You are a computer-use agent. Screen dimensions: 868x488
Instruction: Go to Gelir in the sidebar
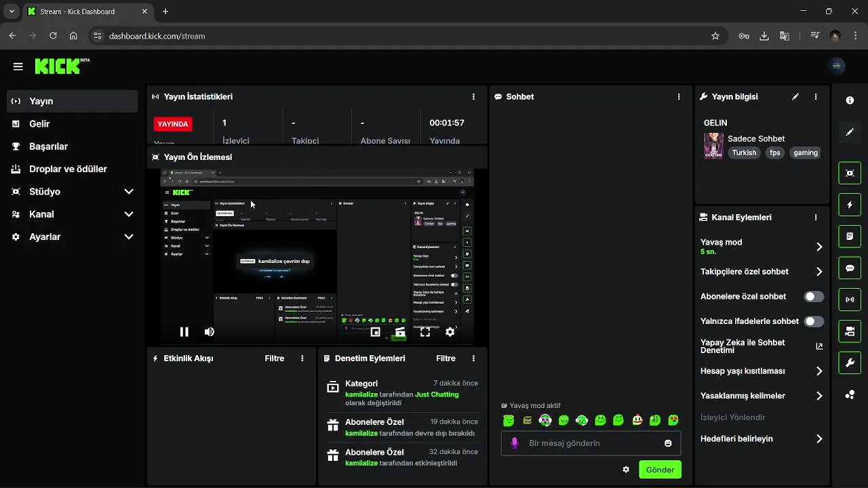point(73,124)
